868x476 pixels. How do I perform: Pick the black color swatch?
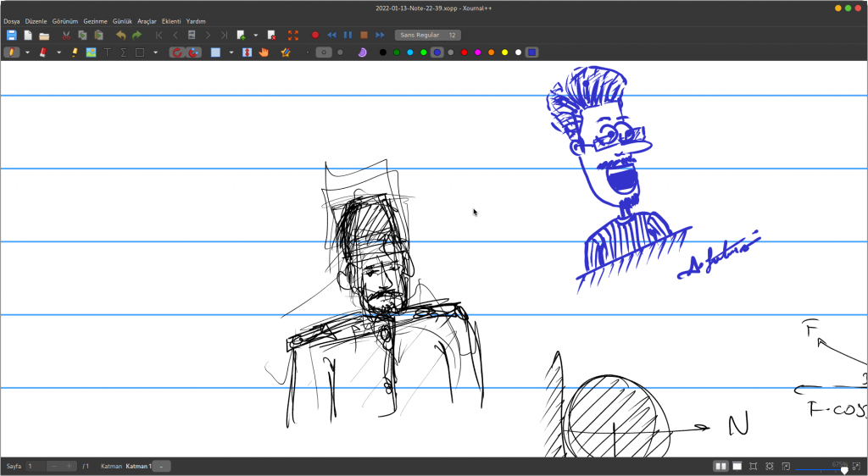tap(383, 53)
